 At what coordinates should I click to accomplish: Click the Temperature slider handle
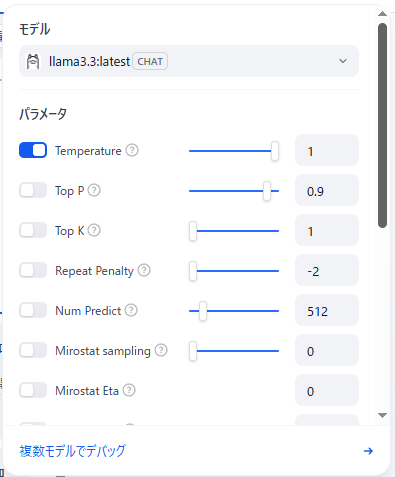click(275, 151)
